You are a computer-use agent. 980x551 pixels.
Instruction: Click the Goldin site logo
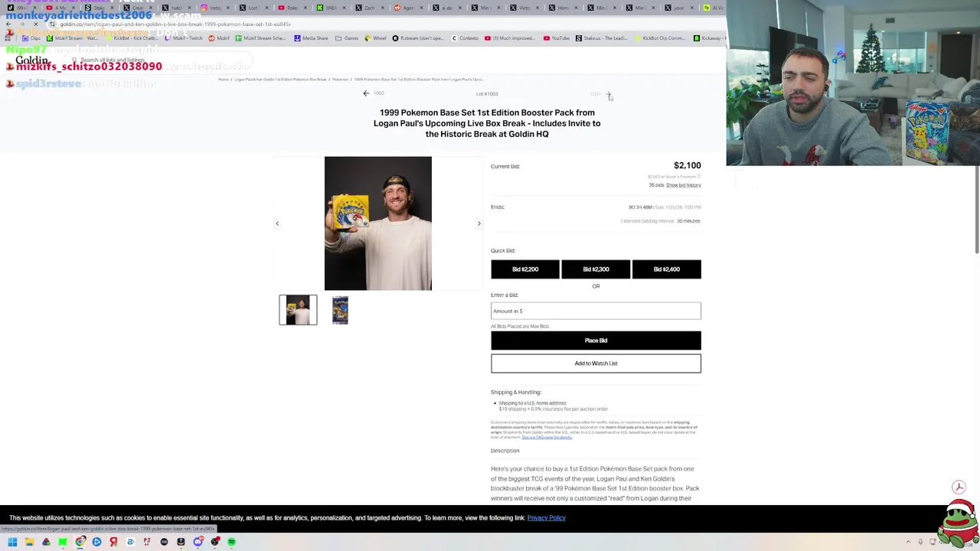click(x=32, y=60)
